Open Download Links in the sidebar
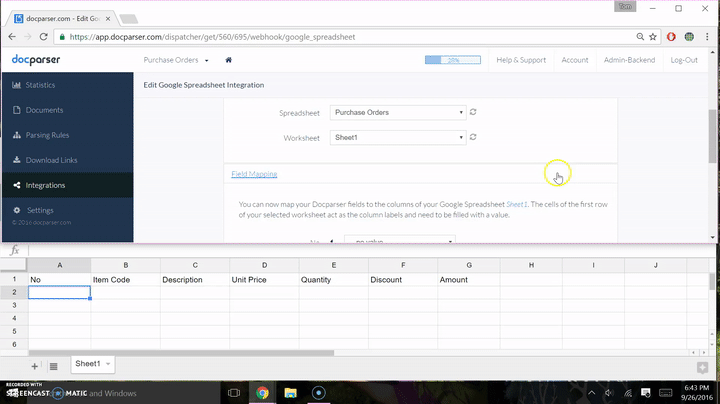 50,160
